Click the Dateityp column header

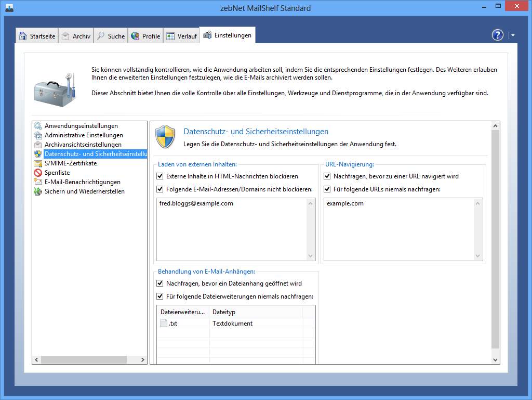point(256,312)
